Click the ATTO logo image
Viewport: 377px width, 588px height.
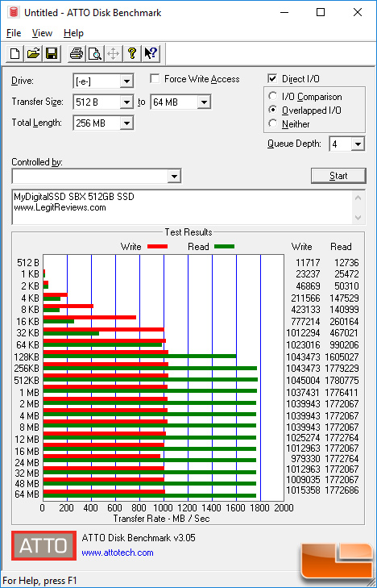click(x=43, y=545)
